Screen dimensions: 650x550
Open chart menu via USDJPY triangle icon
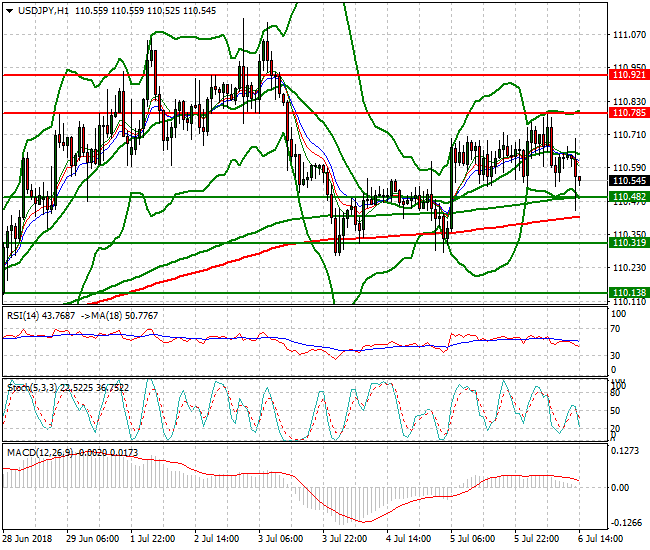click(x=10, y=11)
